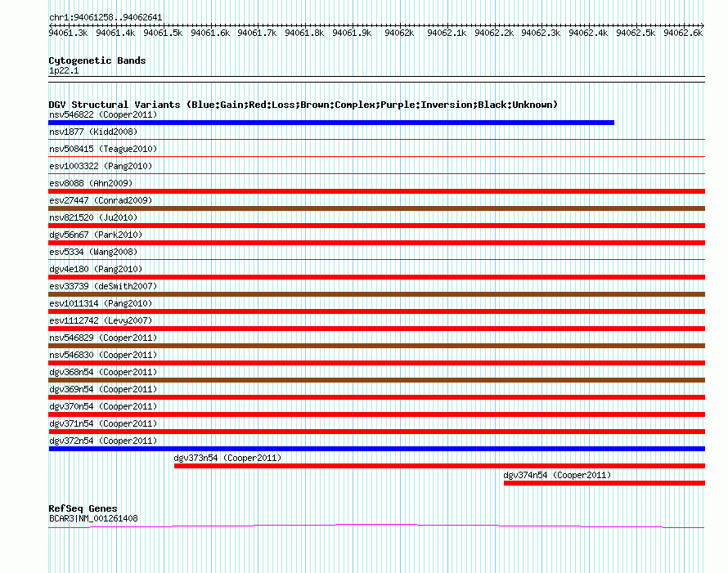Select the dgv4e180 (Pang2010) label
This screenshot has width=728, height=573.
point(96,269)
